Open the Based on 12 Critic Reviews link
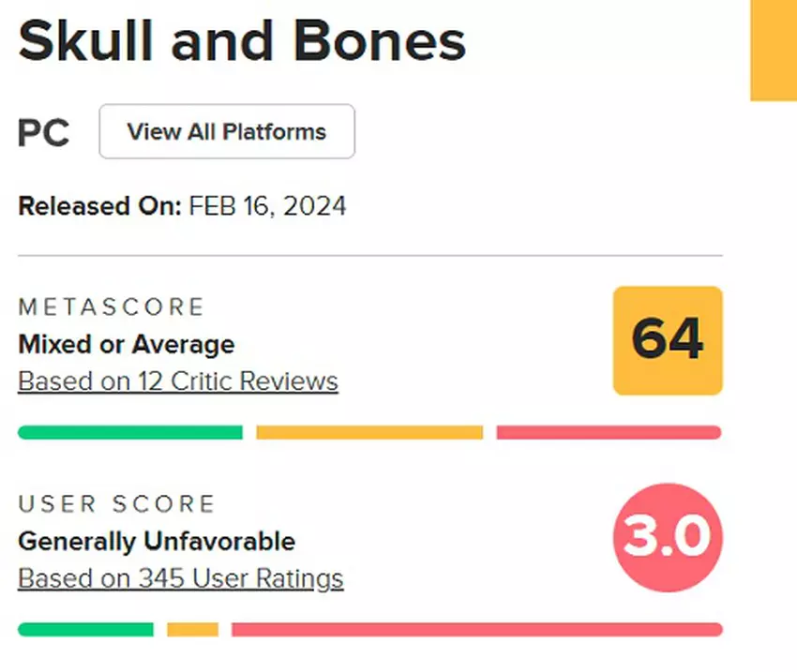Image resolution: width=797 pixels, height=672 pixels. 178,381
